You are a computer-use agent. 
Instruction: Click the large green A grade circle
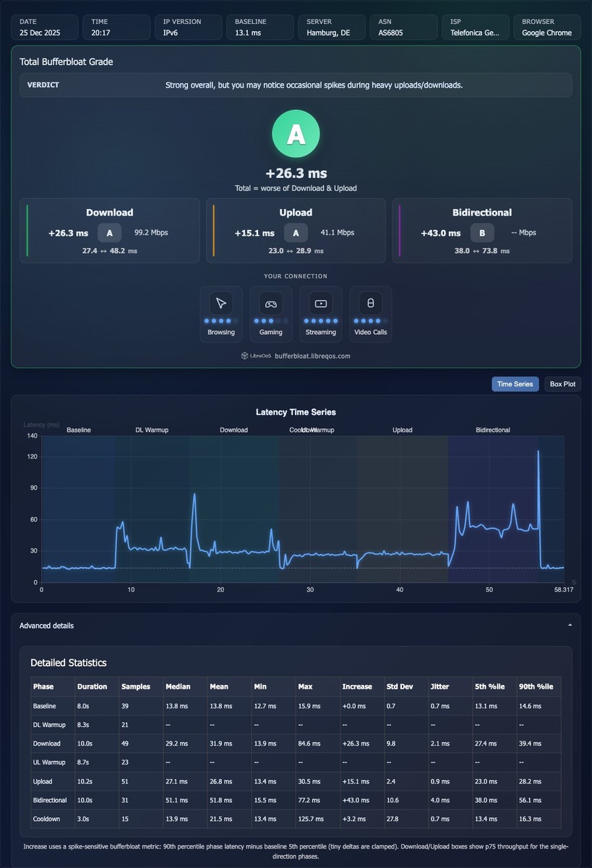coord(296,135)
